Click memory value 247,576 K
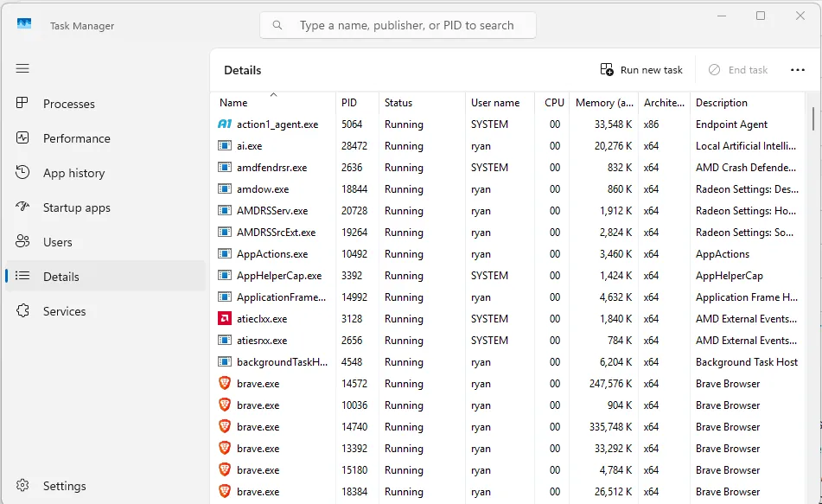The width and height of the screenshot is (822, 504). coord(610,383)
